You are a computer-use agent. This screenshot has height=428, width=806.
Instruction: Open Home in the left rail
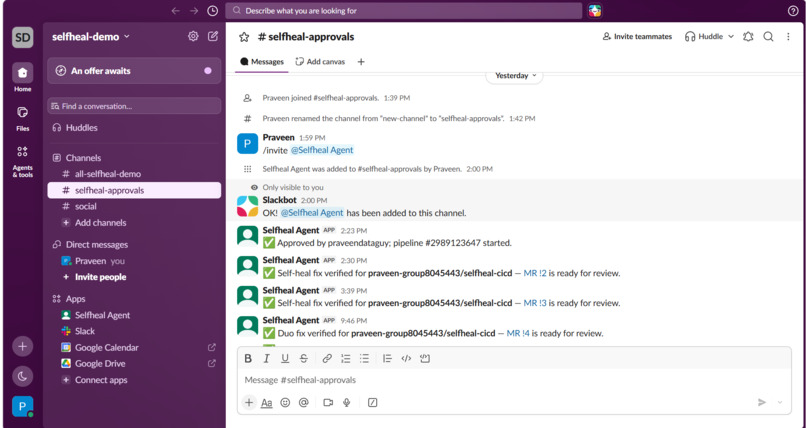pos(23,78)
